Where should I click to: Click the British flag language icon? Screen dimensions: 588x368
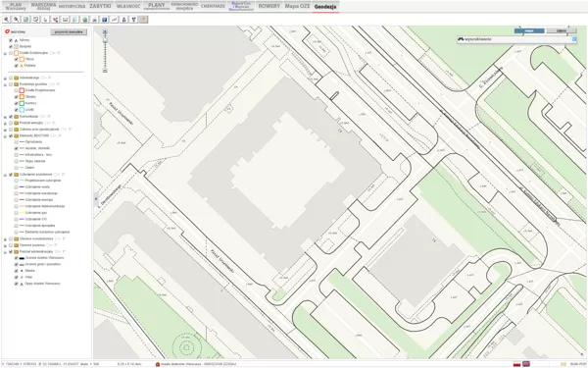point(526,363)
